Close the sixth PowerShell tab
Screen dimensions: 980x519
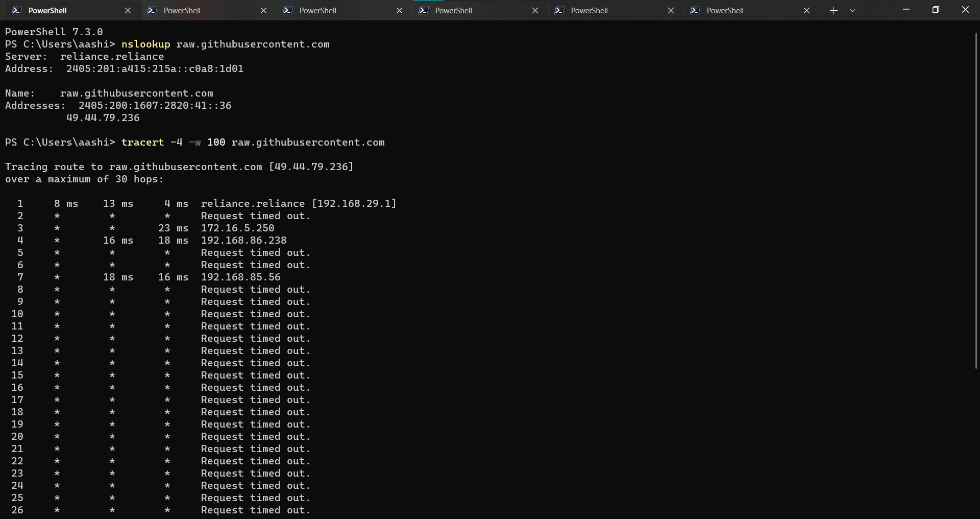tap(806, 10)
